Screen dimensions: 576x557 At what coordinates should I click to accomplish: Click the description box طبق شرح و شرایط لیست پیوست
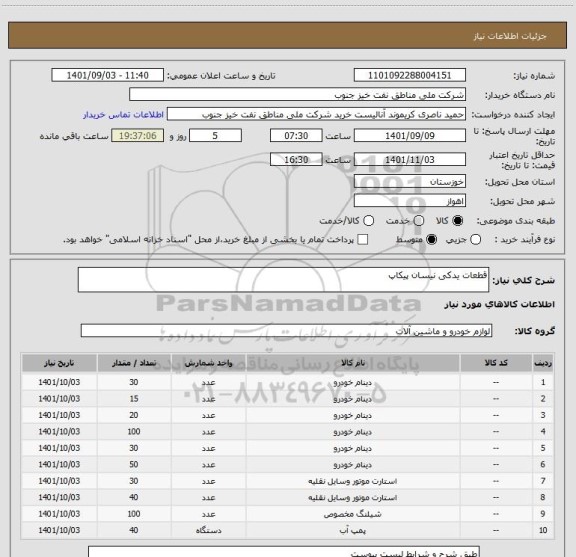tap(284, 551)
